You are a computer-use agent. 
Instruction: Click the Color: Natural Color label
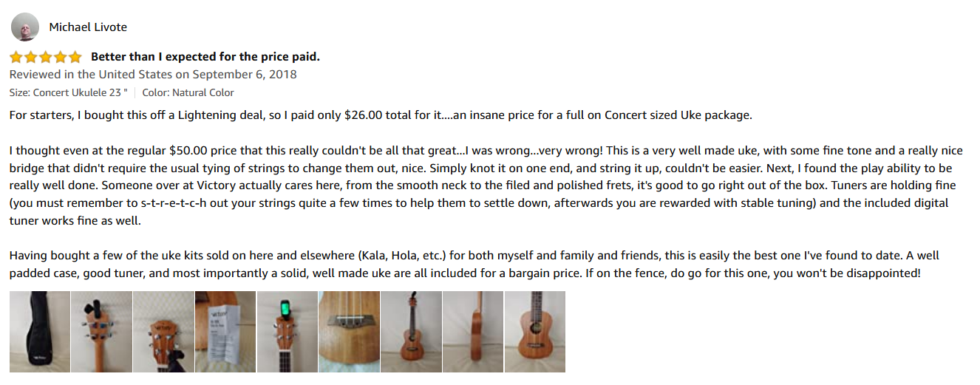tap(188, 92)
